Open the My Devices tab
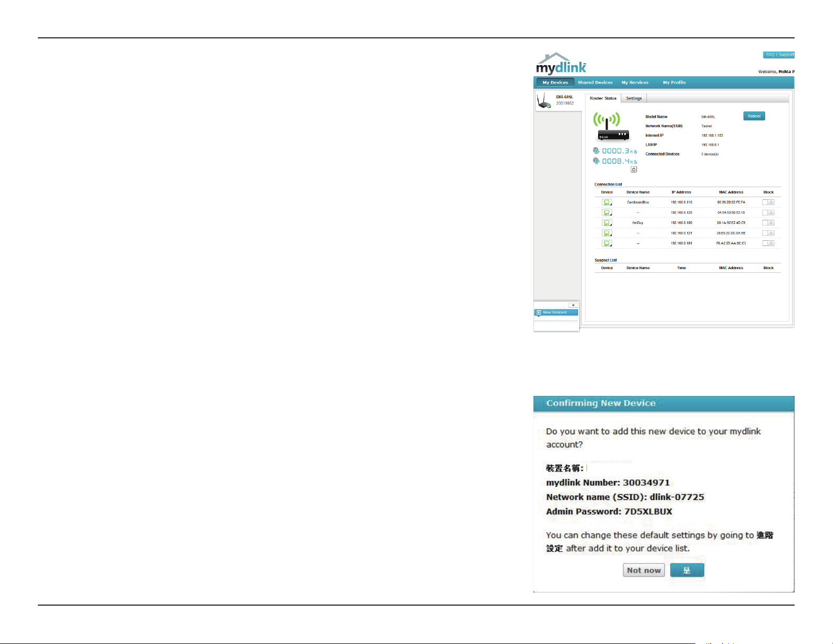The height and width of the screenshot is (644, 833). point(556,83)
